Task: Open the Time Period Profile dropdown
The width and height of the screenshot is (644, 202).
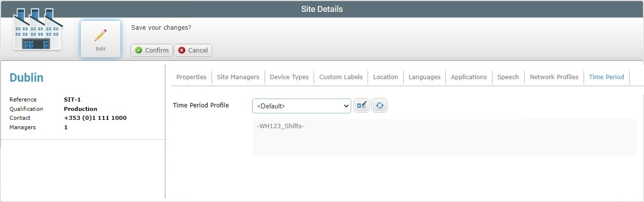Action: [x=301, y=106]
